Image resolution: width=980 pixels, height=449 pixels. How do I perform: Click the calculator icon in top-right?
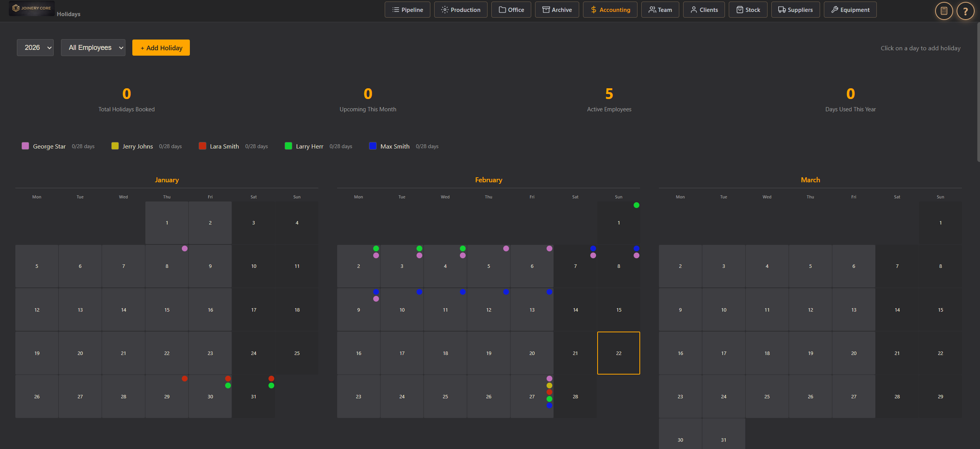(944, 11)
